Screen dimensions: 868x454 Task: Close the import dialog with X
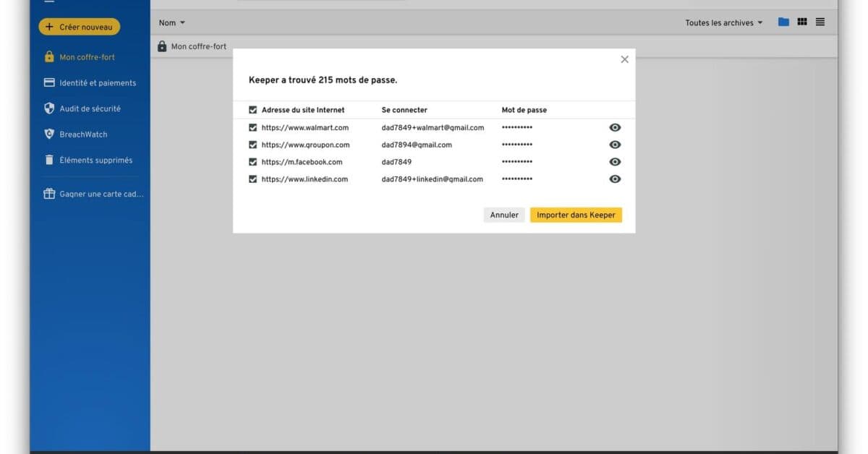coord(625,59)
